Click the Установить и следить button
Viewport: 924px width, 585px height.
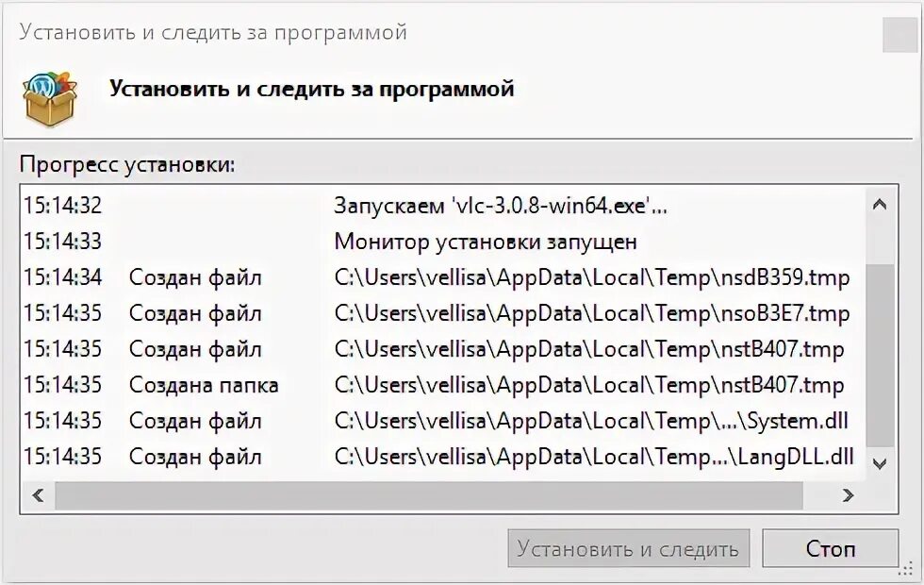(x=628, y=548)
